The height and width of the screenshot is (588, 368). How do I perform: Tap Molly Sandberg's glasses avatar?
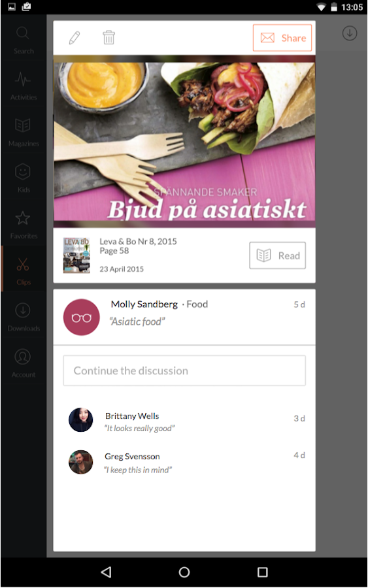82,318
